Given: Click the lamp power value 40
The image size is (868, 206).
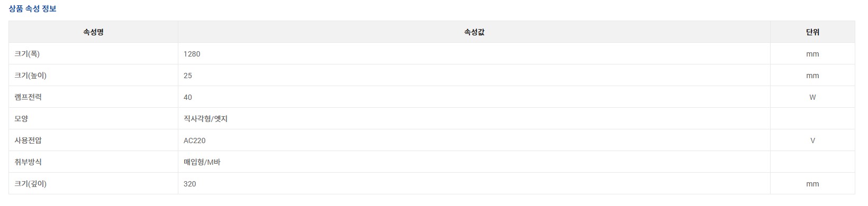Looking at the screenshot, I should point(188,97).
